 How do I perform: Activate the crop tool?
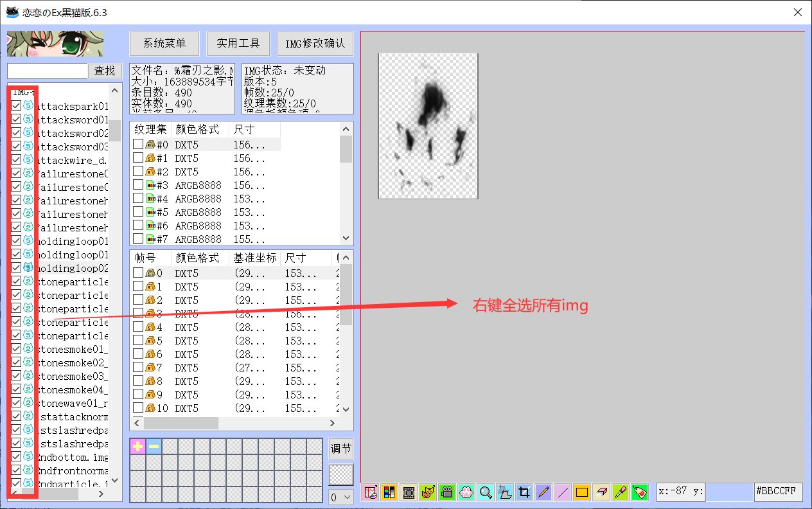[x=524, y=492]
